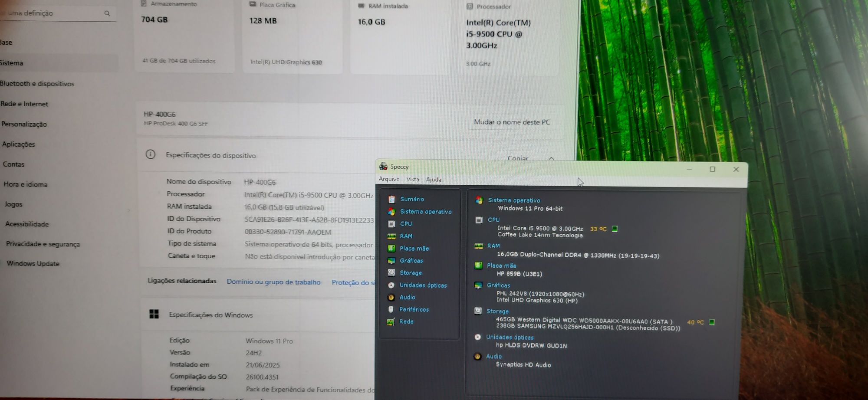The height and width of the screenshot is (400, 868).
Task: Go to Rede e Internet in Settings
Action: pyautogui.click(x=24, y=104)
